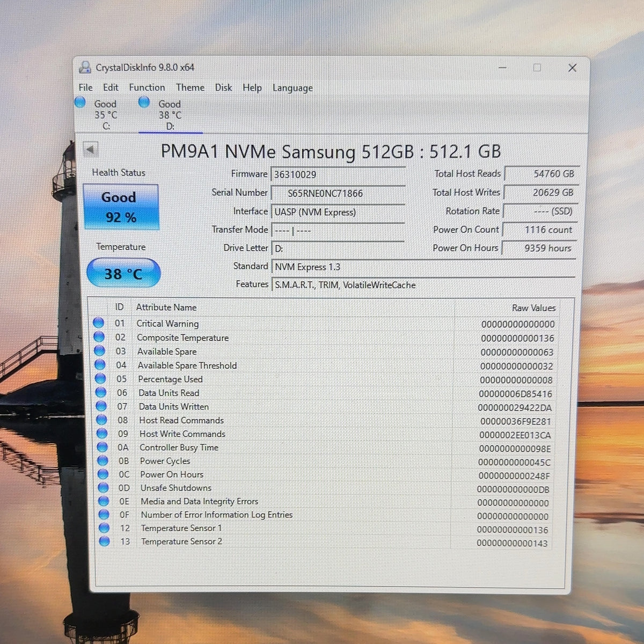The image size is (644, 644).
Task: Click the 38 °C temperature button
Action: (123, 273)
